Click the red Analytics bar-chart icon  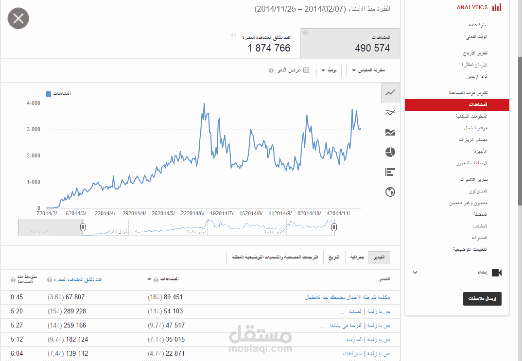point(497,7)
